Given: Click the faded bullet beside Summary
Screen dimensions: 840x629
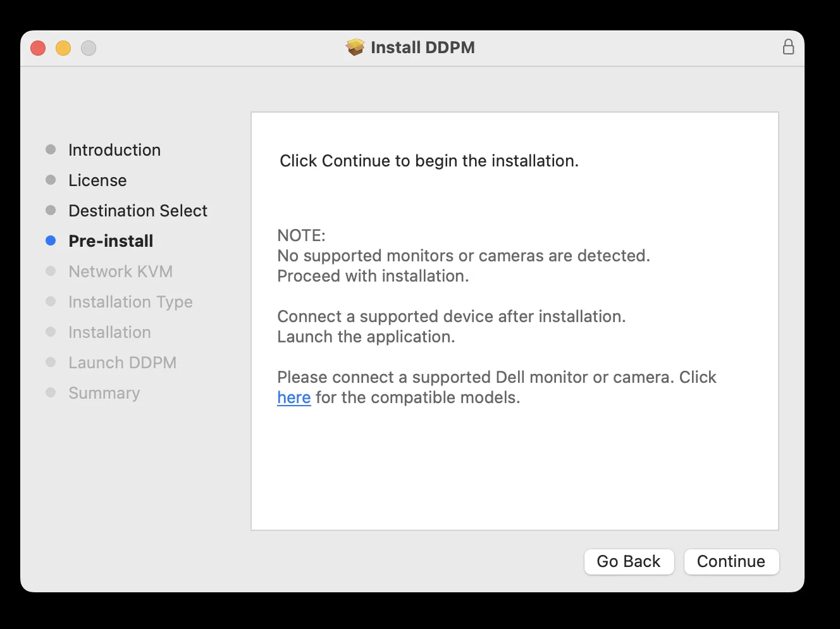Looking at the screenshot, I should (x=51, y=393).
